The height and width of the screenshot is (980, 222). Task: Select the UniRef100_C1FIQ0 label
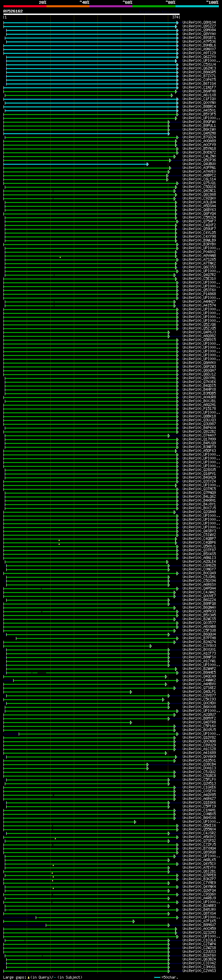tap(199, 99)
